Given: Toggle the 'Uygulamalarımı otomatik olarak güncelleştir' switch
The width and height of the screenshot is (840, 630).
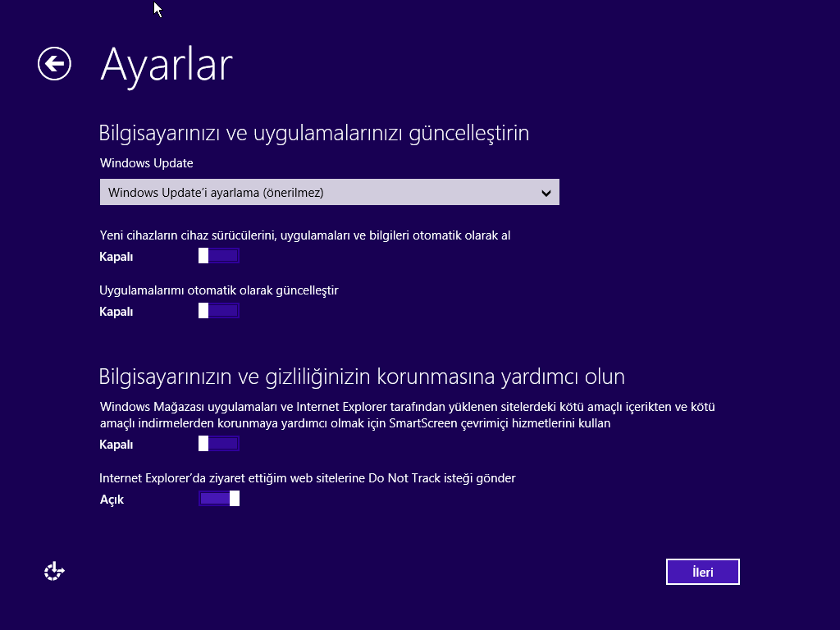Looking at the screenshot, I should (218, 311).
